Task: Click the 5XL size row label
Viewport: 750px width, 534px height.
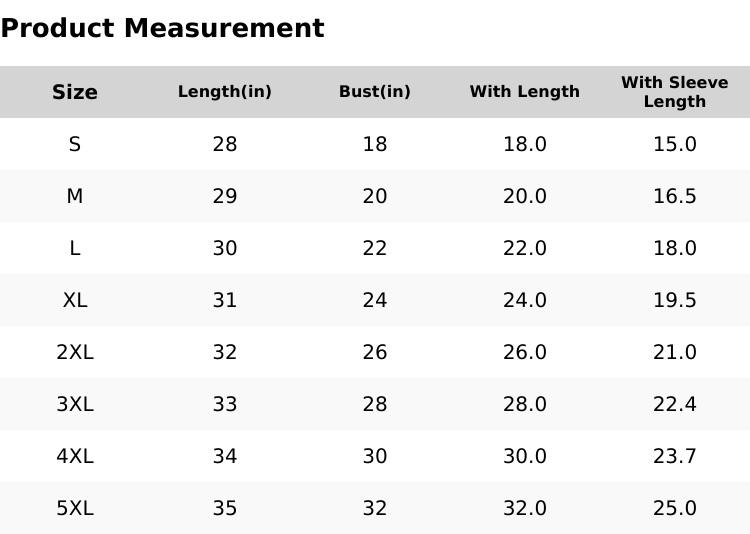Action: click(x=75, y=508)
